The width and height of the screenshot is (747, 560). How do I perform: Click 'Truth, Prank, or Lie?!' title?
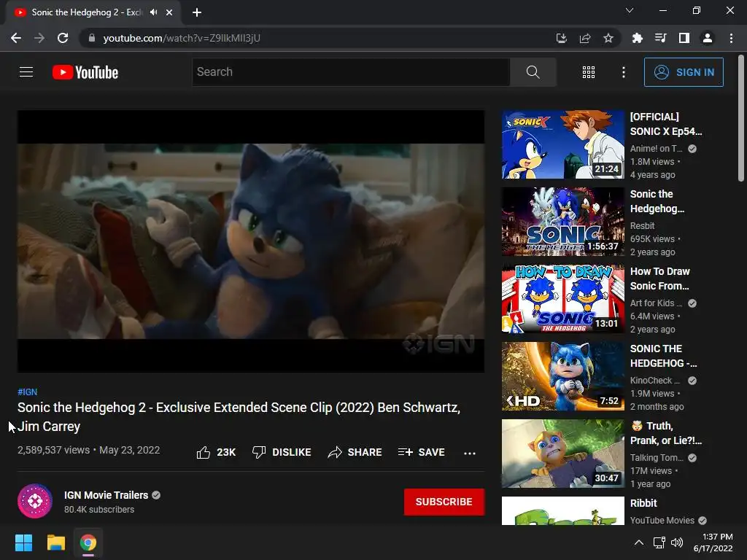tap(666, 433)
